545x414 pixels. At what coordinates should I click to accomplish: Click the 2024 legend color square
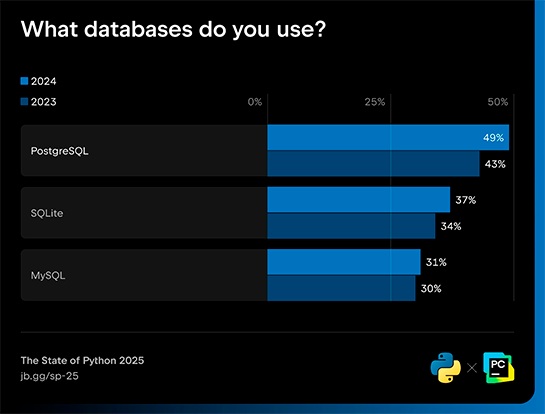point(24,81)
